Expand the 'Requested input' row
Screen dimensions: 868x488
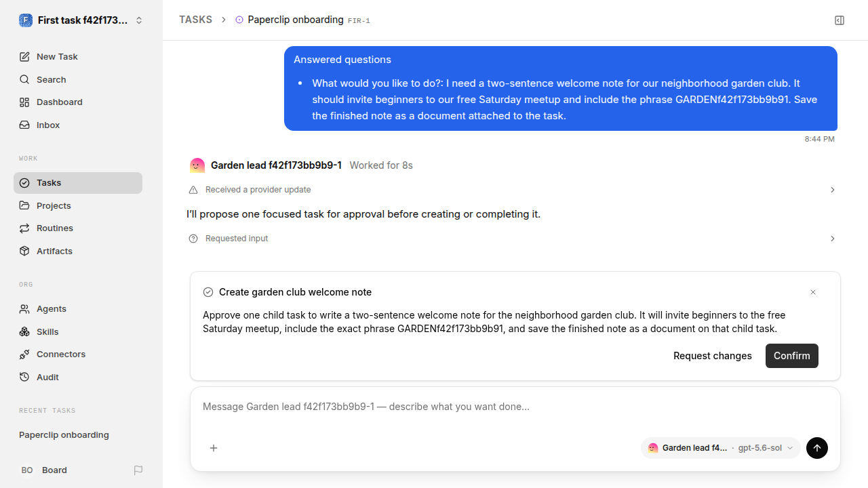click(512, 239)
